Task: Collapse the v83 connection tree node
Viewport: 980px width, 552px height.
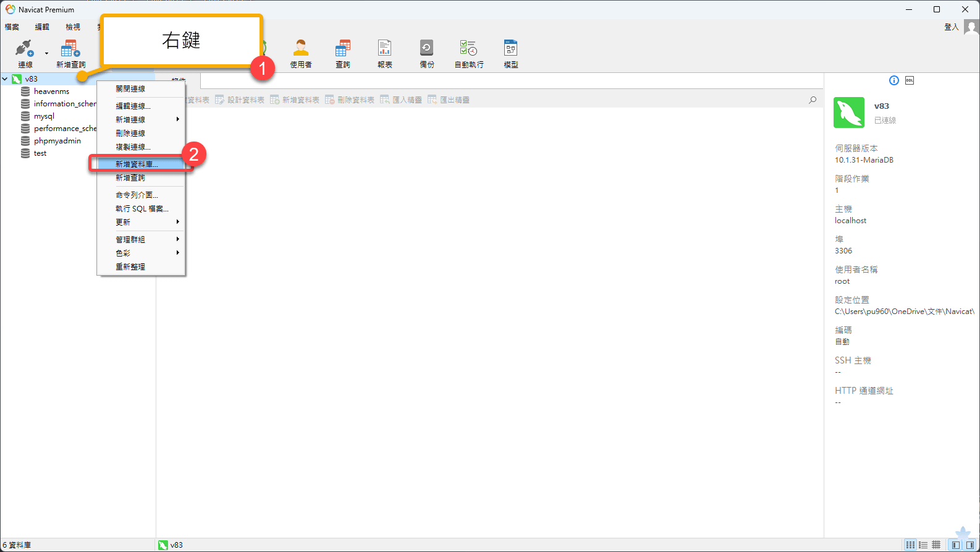Action: [x=5, y=79]
